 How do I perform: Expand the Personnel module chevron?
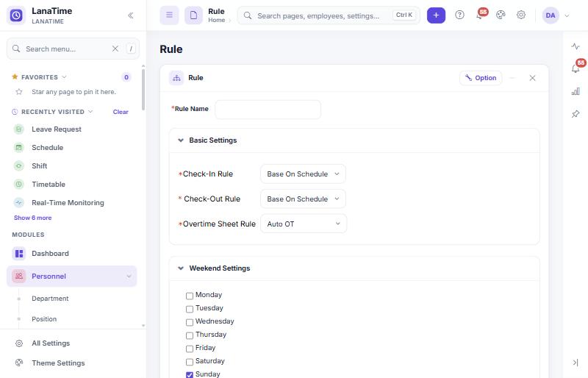pyautogui.click(x=129, y=277)
